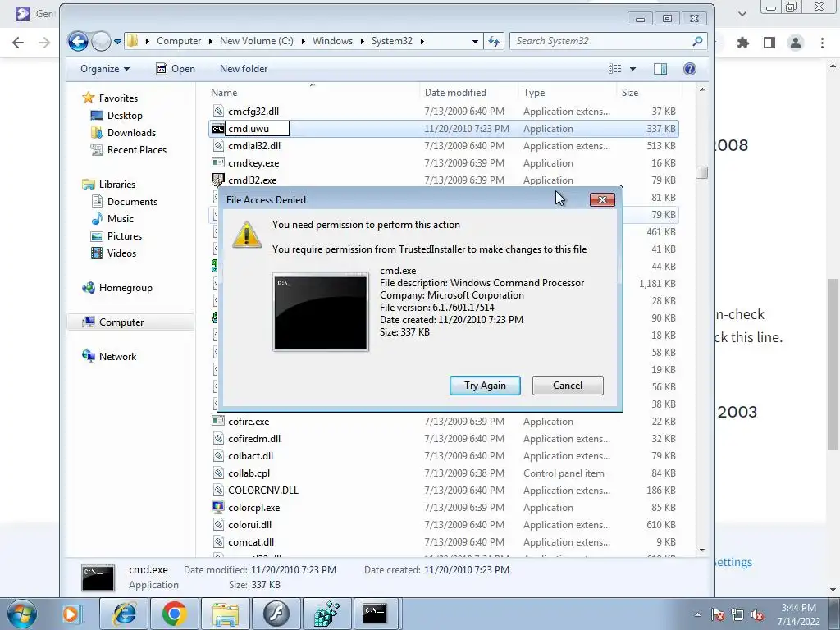Select the collab.cpl file

249,473
